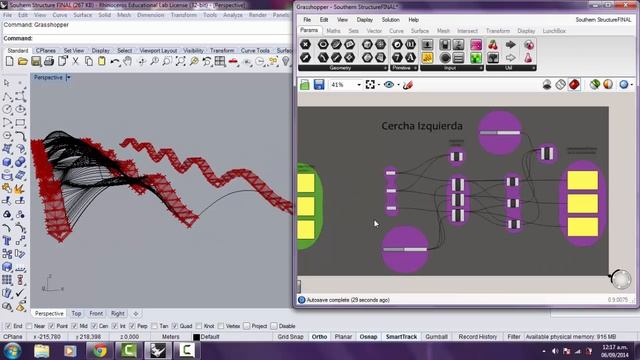Switch to LunchBox tab in Grasshopper
Viewport: 640px width, 360px height.
tap(554, 31)
